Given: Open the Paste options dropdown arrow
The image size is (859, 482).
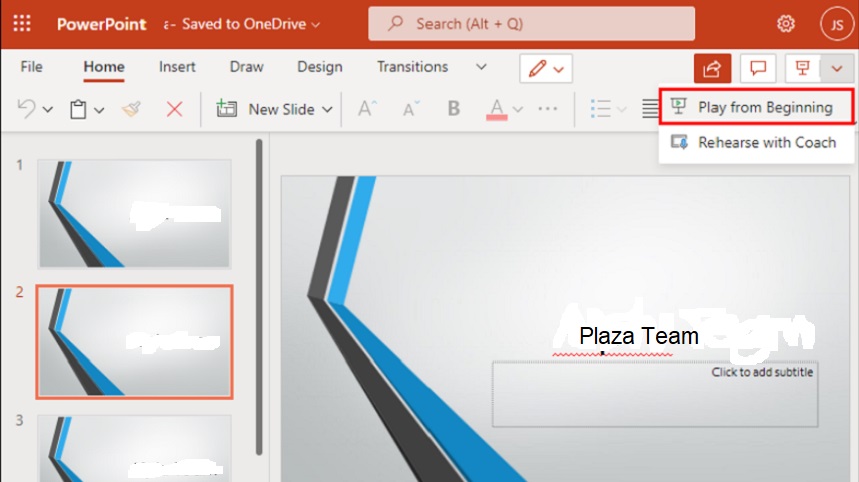Looking at the screenshot, I should coord(99,110).
